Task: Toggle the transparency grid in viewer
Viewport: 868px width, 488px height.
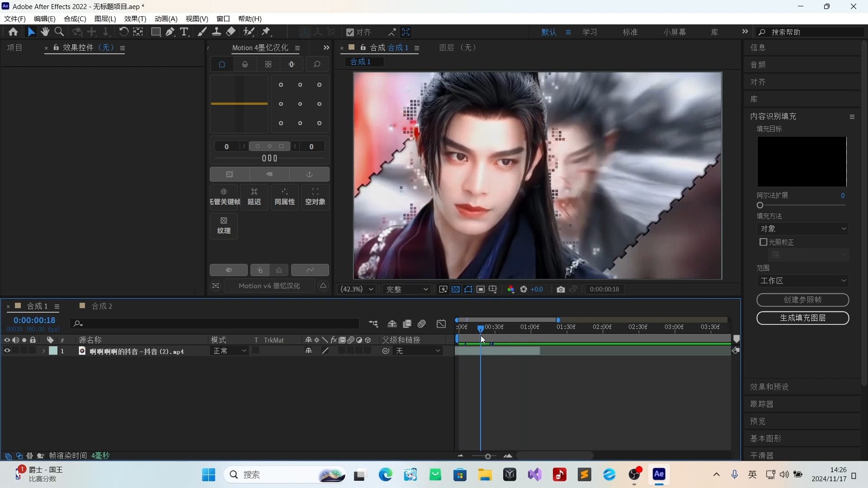Action: (456, 290)
